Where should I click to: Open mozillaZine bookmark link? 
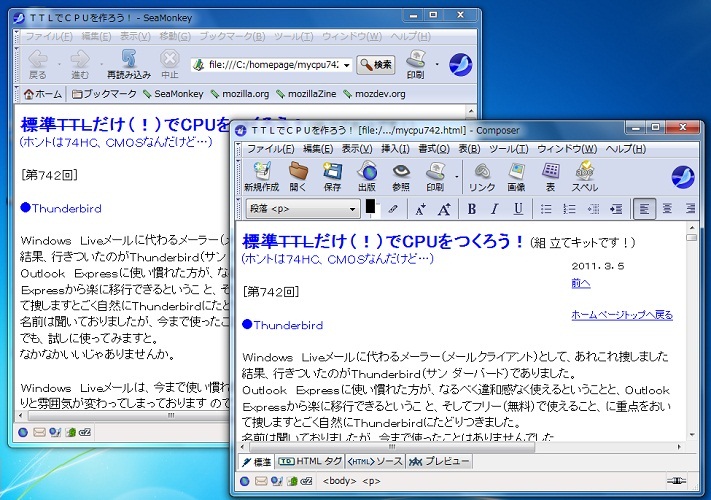point(307,94)
